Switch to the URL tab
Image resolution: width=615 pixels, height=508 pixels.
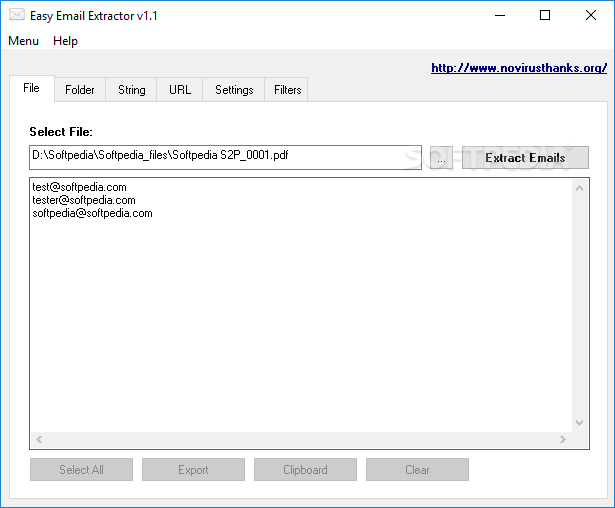pos(180,90)
